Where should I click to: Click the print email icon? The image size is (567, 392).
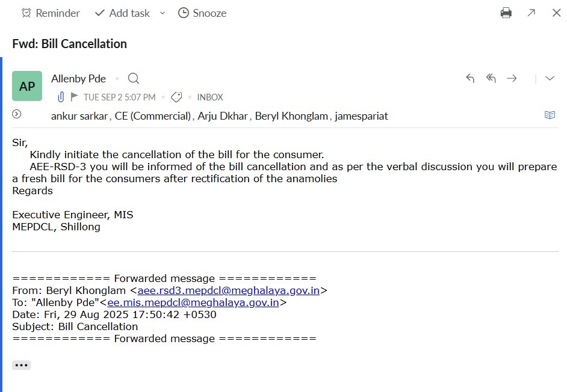[x=506, y=13]
